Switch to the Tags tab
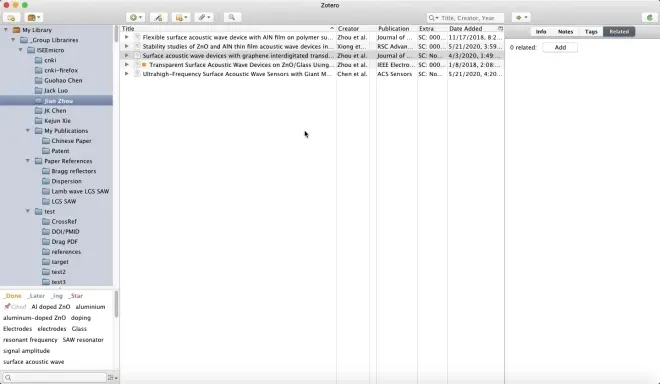660x384 pixels. pyautogui.click(x=591, y=32)
